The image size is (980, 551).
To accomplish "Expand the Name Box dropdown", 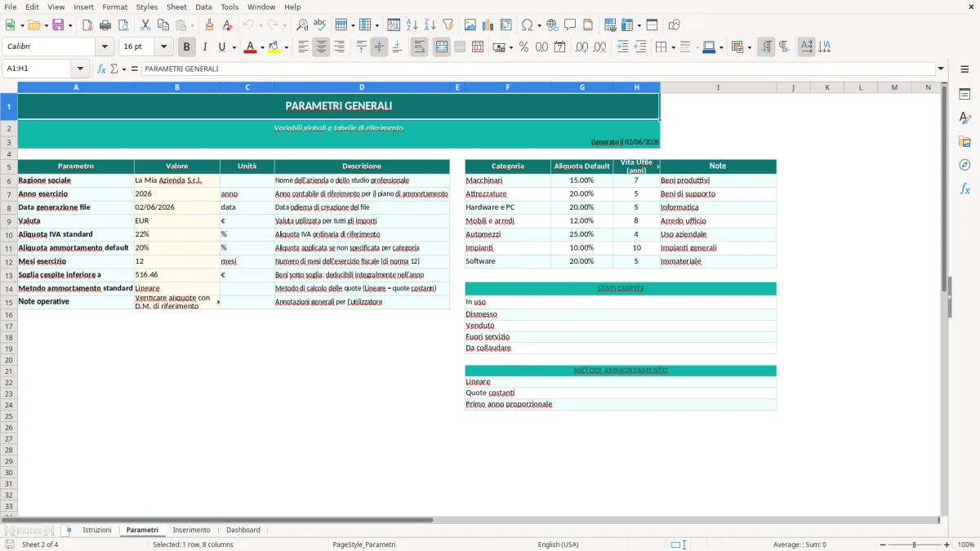I will coord(80,69).
